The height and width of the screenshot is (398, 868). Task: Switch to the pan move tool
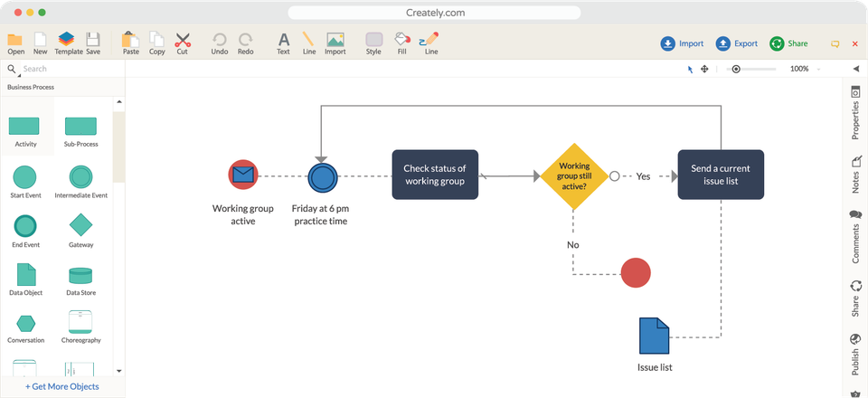(704, 69)
